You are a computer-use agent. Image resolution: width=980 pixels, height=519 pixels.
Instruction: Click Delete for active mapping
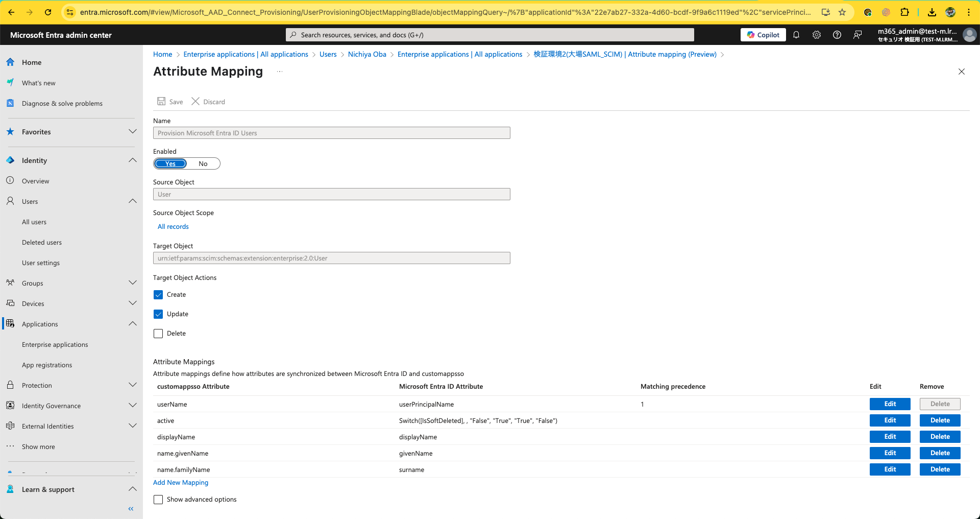click(940, 420)
